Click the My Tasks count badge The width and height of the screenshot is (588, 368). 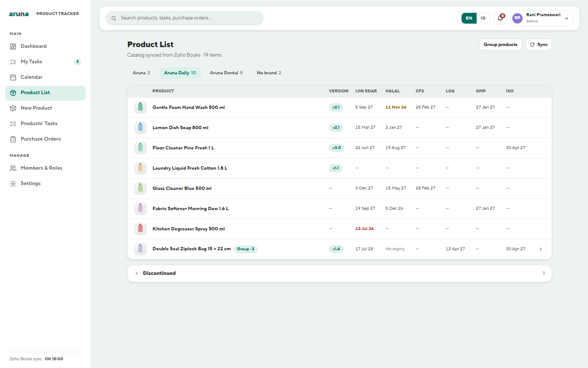[78, 62]
